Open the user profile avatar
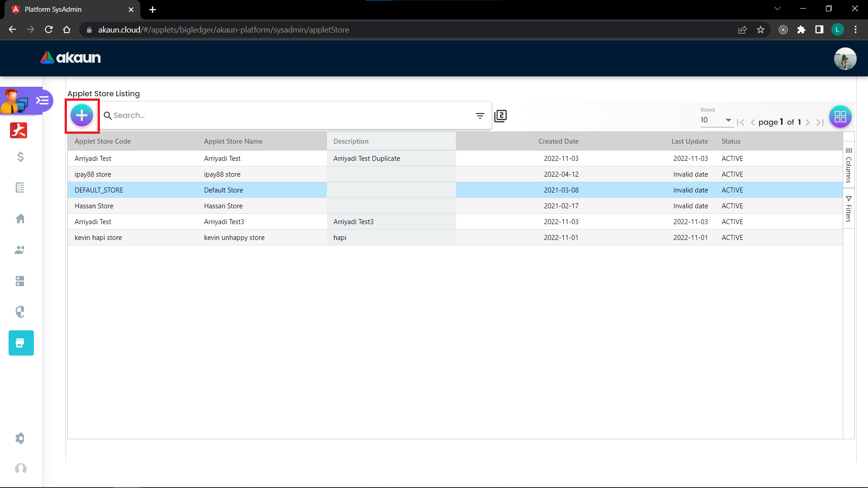The height and width of the screenshot is (488, 868). tap(844, 58)
